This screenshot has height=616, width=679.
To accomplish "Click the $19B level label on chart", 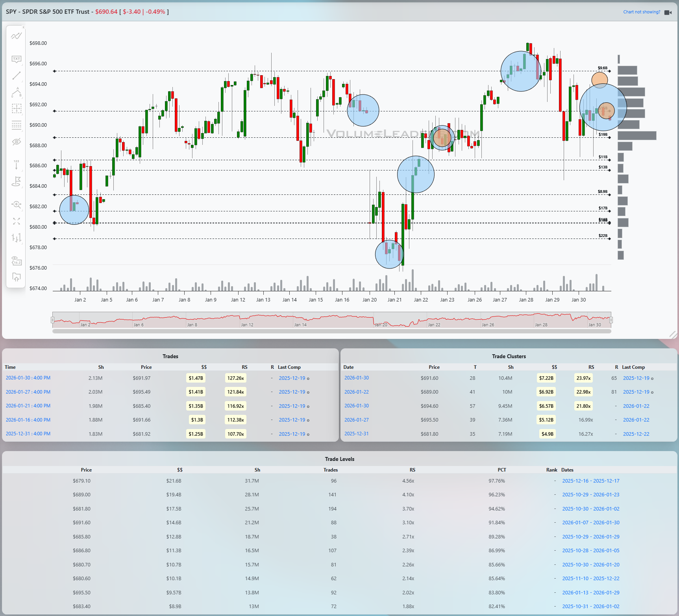I will coord(603,135).
